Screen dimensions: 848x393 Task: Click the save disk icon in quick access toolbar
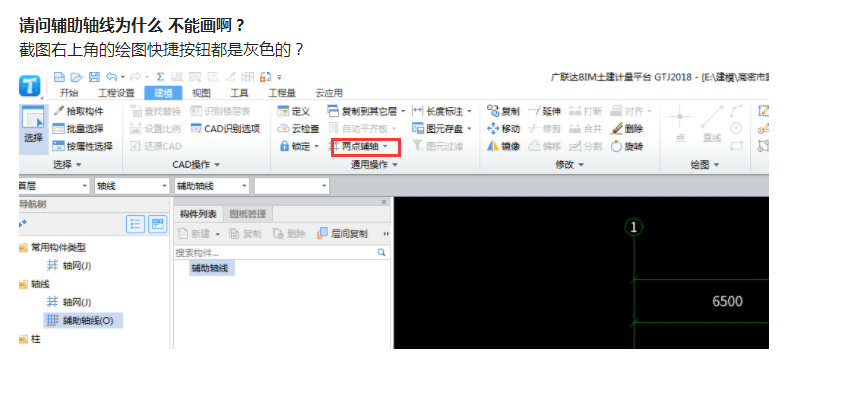coord(94,77)
